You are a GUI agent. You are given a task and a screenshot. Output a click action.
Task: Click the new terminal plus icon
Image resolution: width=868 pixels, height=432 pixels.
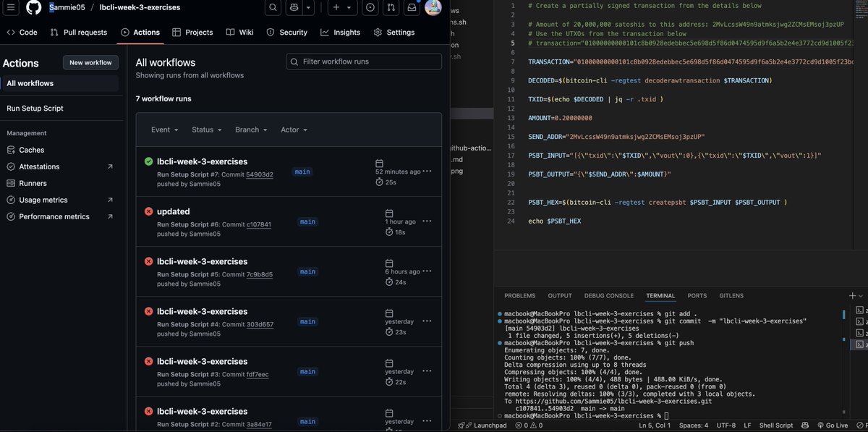click(x=852, y=295)
